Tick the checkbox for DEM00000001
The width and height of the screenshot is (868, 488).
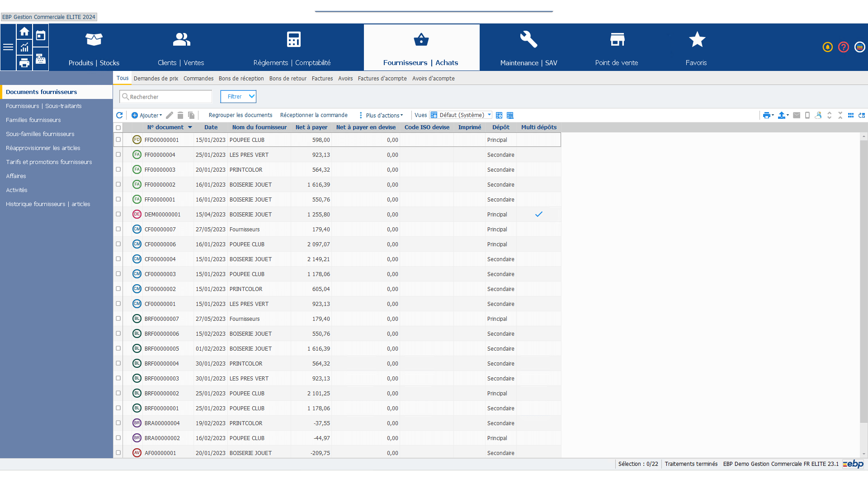[x=118, y=214]
